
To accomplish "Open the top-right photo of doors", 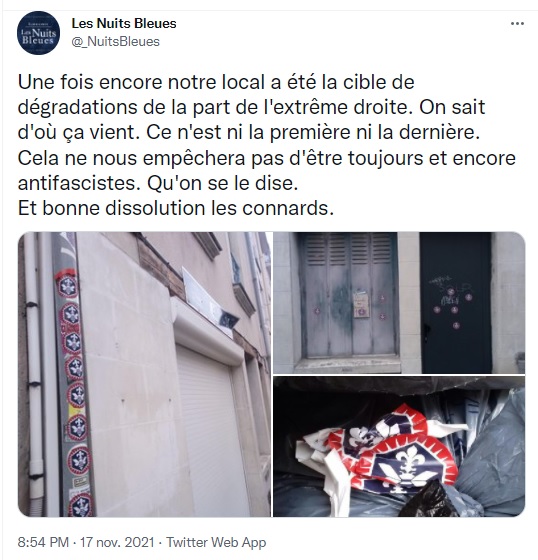I will coord(399,303).
